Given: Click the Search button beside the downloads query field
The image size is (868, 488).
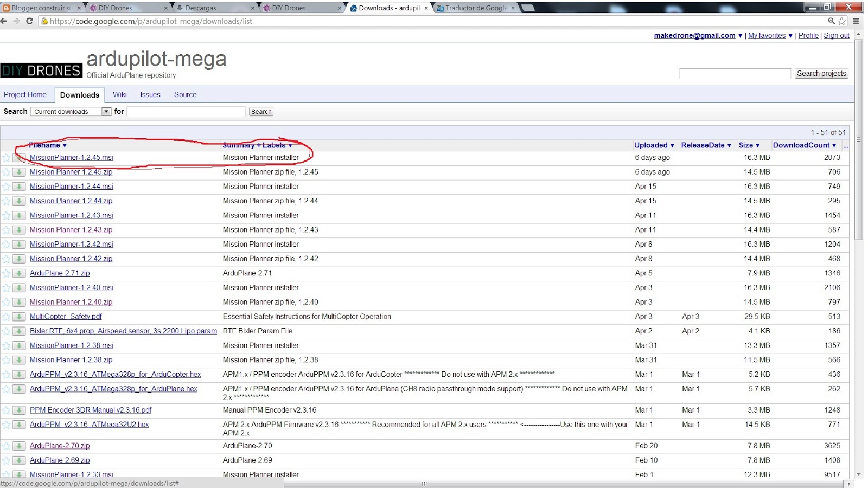Looking at the screenshot, I should (261, 112).
